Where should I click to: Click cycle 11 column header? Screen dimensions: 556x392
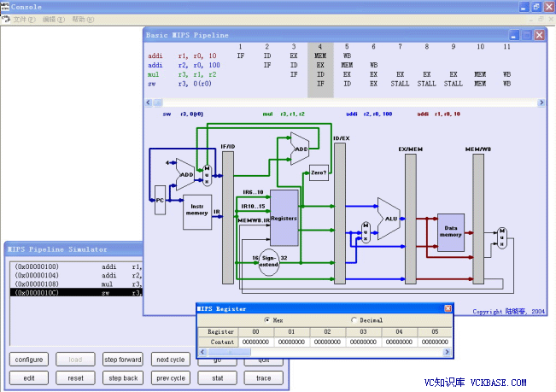[x=506, y=47]
